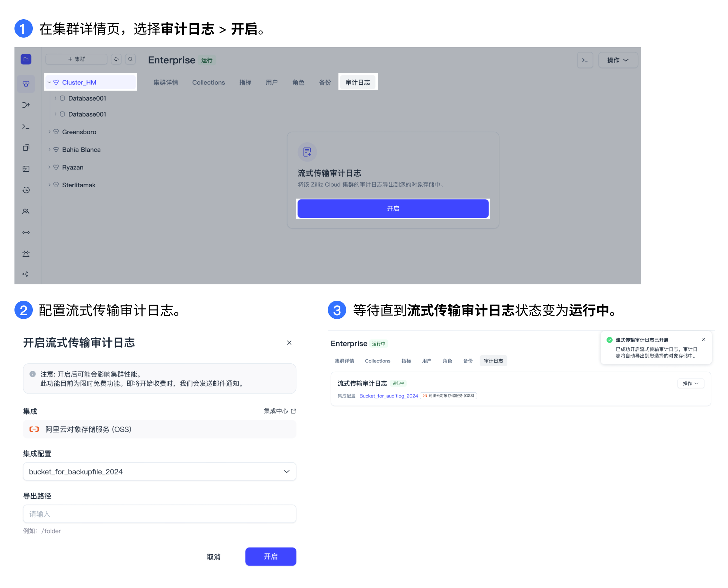Click the 阿里云对象存储服务 (OSS) integration field

point(159,429)
